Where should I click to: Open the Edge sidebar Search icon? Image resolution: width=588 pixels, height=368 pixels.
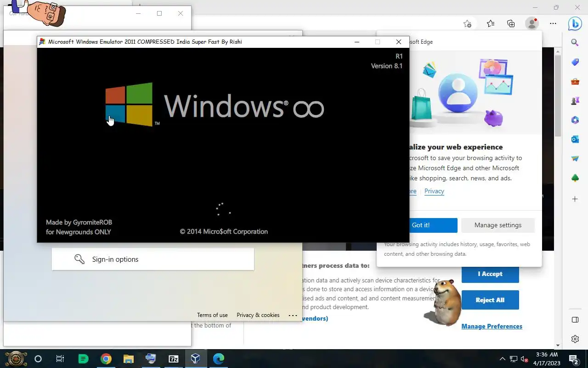click(575, 43)
